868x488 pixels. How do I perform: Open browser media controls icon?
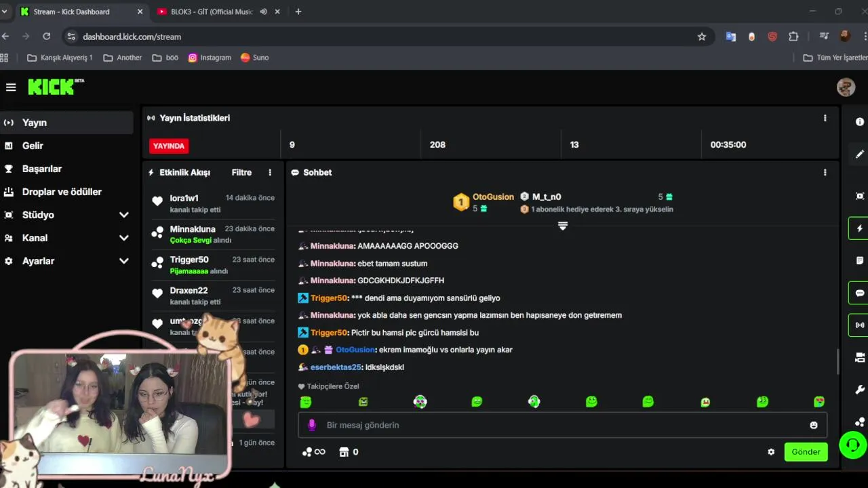click(x=824, y=37)
